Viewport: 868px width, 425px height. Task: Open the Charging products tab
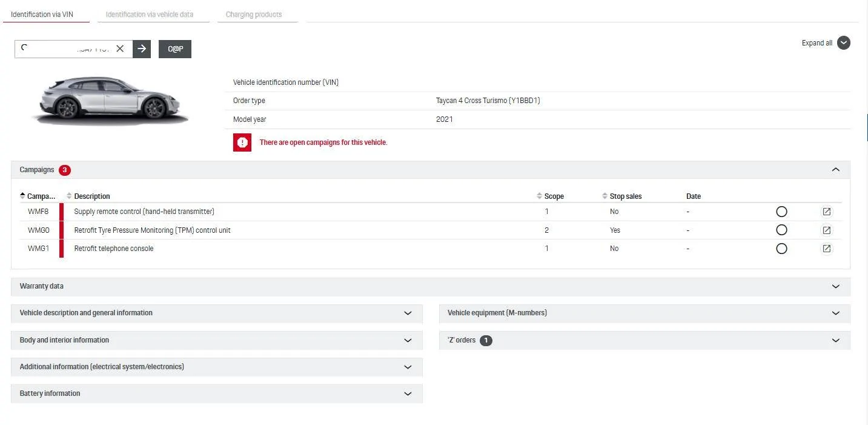coord(254,14)
